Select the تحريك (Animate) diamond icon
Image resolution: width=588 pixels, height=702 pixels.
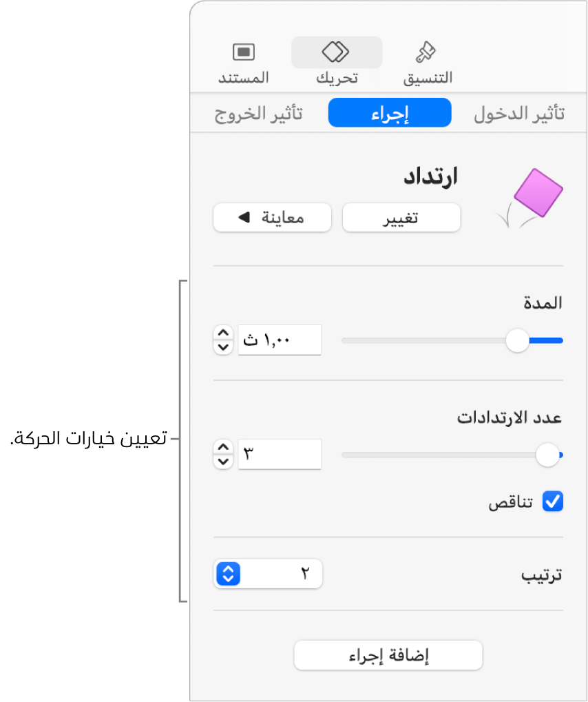pyautogui.click(x=337, y=52)
